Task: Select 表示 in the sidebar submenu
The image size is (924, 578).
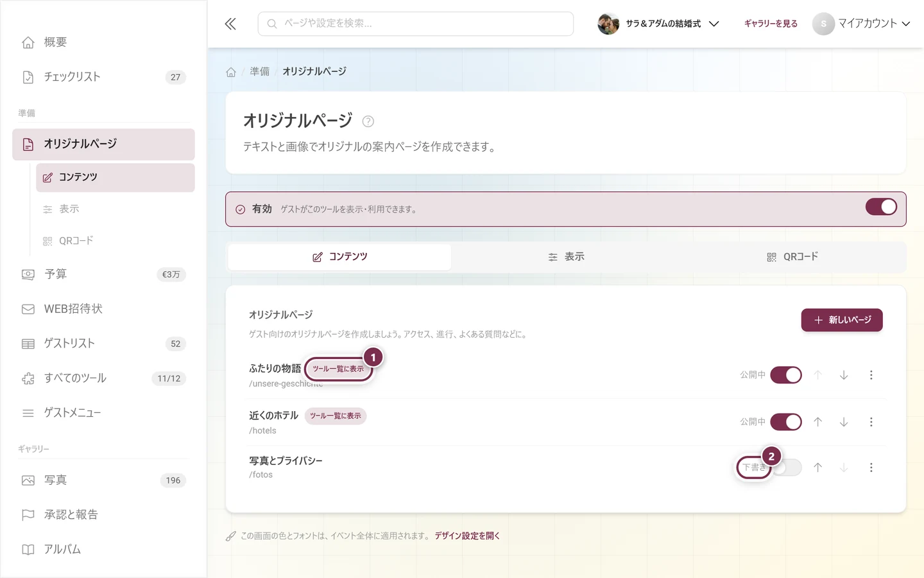Action: tap(116, 209)
